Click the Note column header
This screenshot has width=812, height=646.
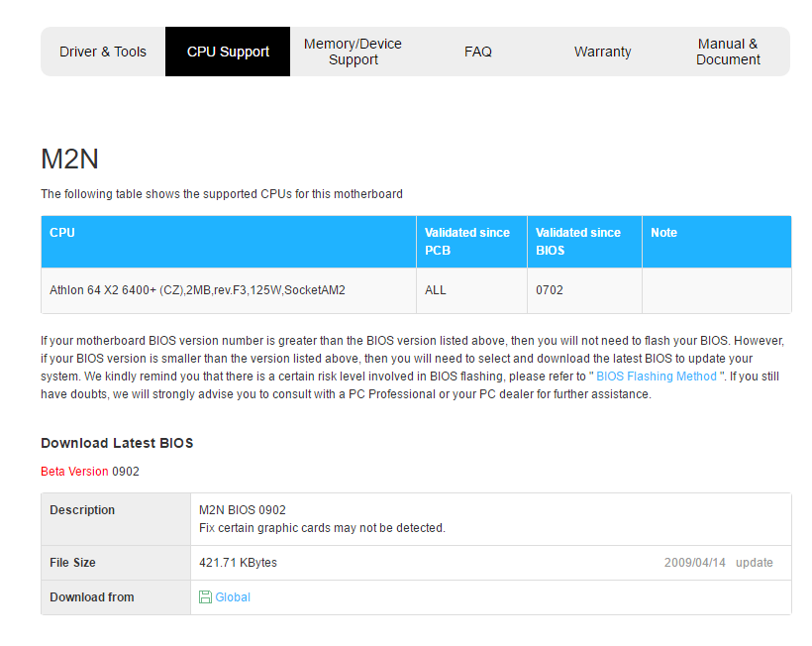click(717, 242)
